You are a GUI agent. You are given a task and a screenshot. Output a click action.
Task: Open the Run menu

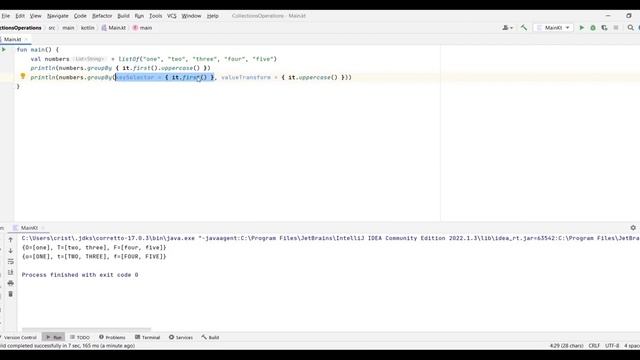click(139, 16)
